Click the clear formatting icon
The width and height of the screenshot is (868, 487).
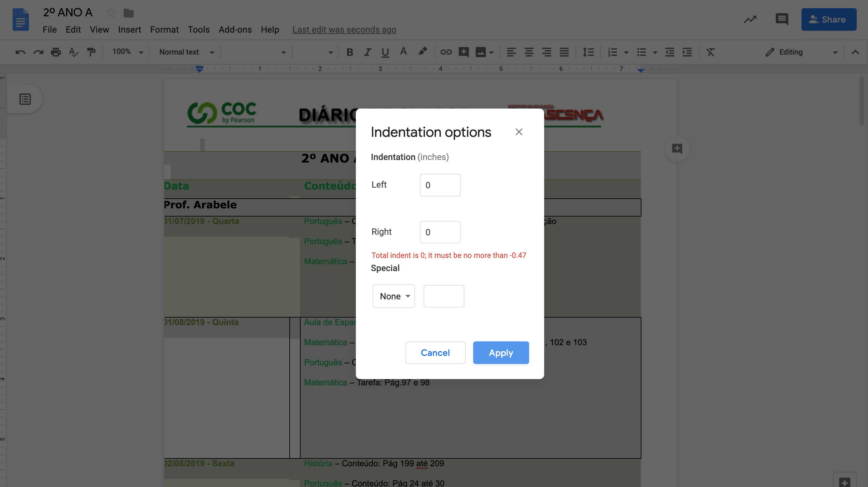[x=710, y=52]
